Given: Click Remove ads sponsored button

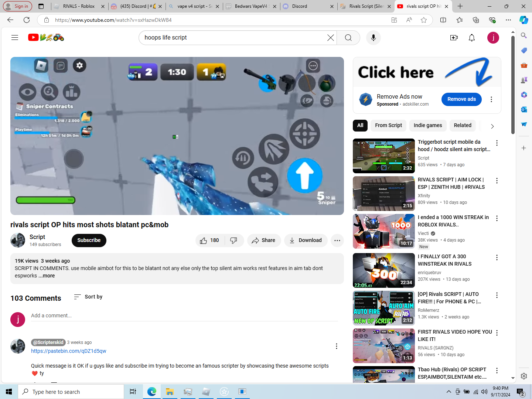Looking at the screenshot, I should 461,99.
